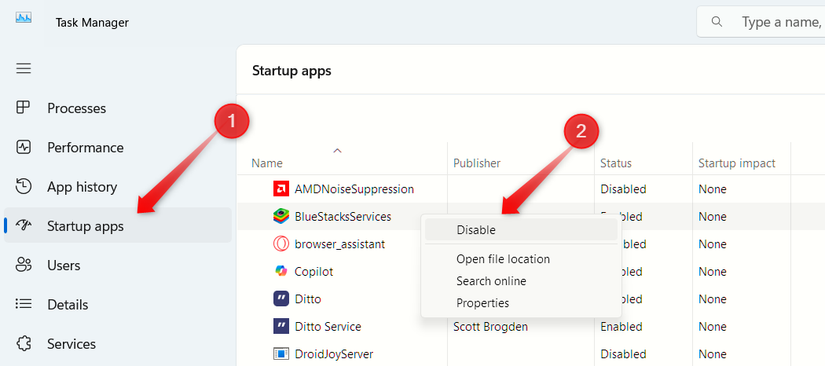
Task: Click the Processes sidebar icon
Action: click(24, 108)
